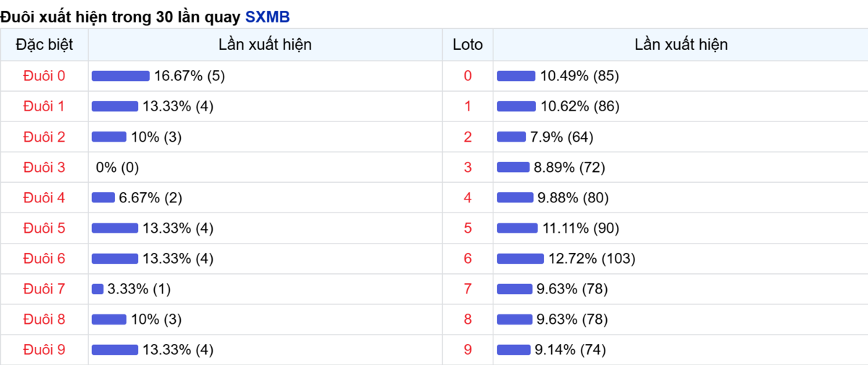Image resolution: width=868 pixels, height=365 pixels.
Task: Click the Loto column header
Action: pyautogui.click(x=467, y=45)
